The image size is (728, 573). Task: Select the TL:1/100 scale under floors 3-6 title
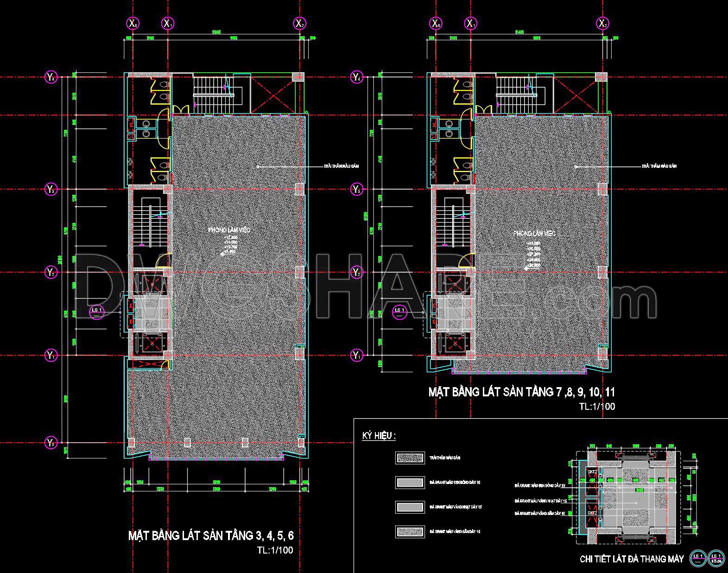coord(275,551)
